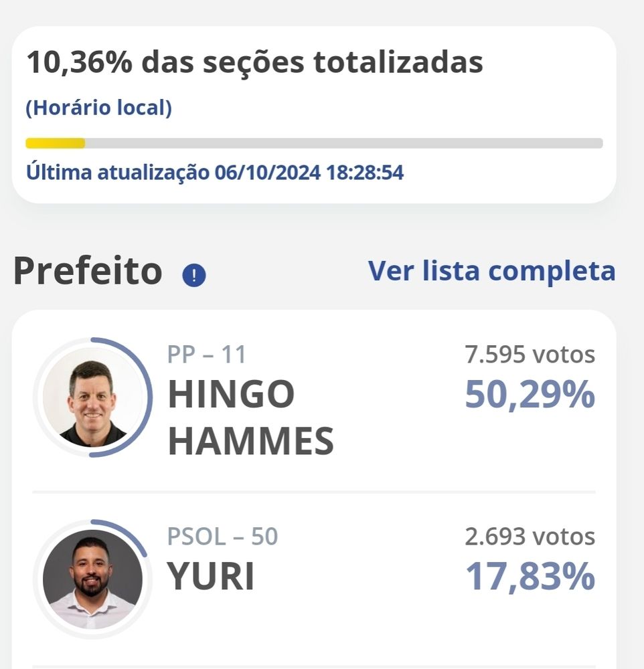This screenshot has width=644, height=669.
Task: Click the 50,29% percentage value
Action: [x=530, y=395]
